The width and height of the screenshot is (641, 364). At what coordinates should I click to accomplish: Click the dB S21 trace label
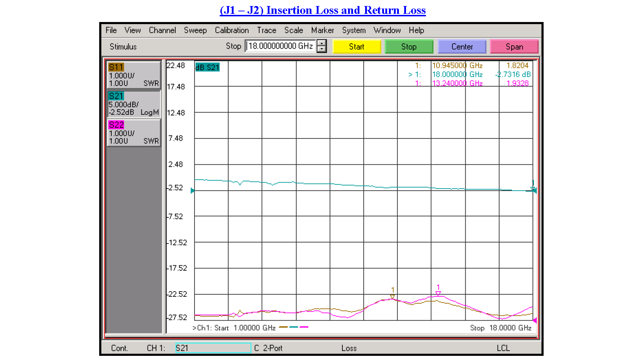click(208, 67)
